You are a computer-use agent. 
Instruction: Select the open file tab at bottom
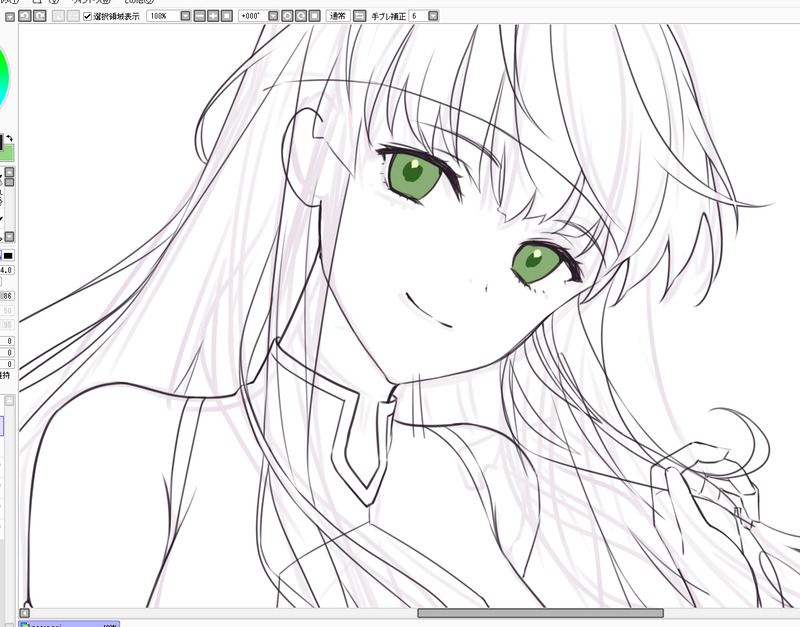[69, 624]
